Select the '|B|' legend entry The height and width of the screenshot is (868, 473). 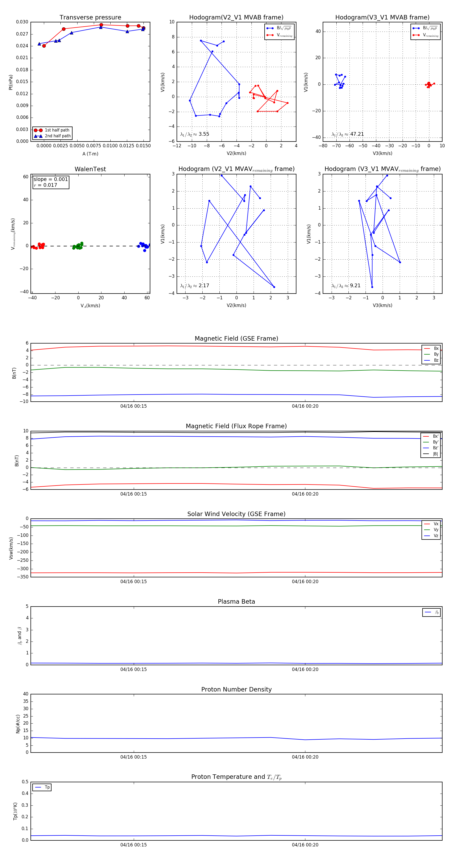431,454
